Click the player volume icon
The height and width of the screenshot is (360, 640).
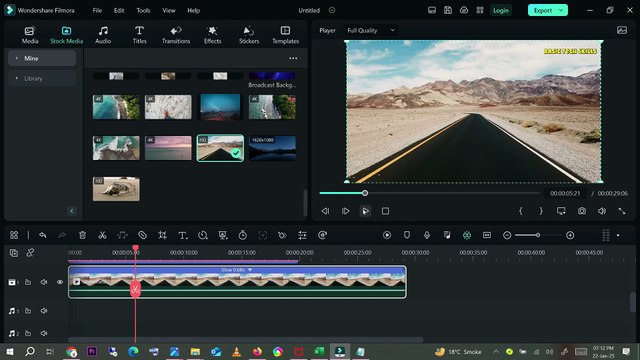point(602,211)
